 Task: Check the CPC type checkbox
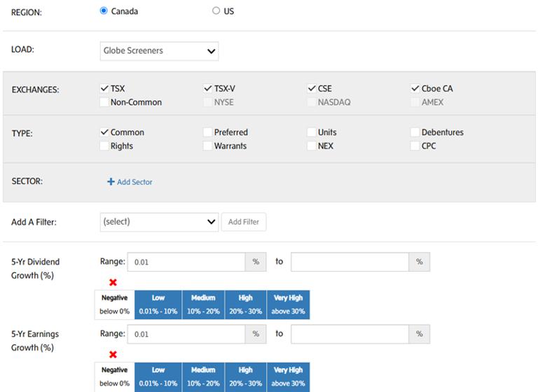tap(415, 146)
